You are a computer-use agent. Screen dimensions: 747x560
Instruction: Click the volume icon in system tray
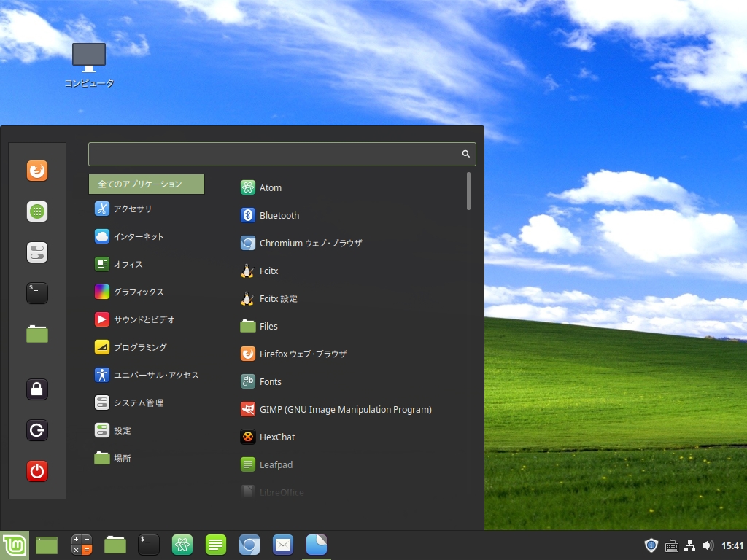point(708,545)
